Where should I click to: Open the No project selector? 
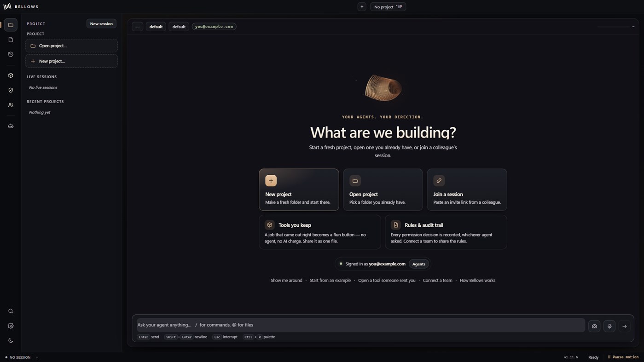point(388,7)
